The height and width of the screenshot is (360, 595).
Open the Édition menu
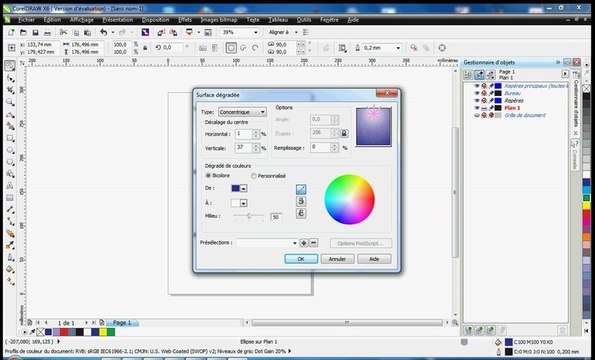point(52,20)
